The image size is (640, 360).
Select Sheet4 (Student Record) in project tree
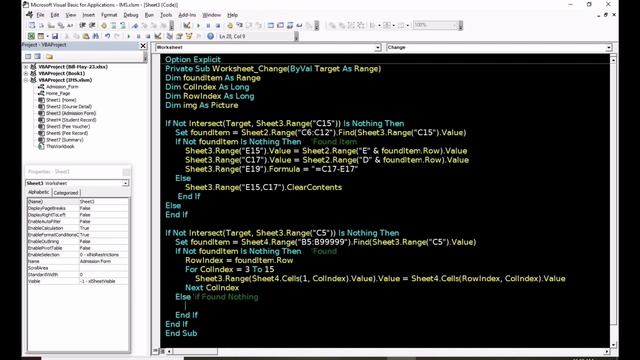coord(71,120)
